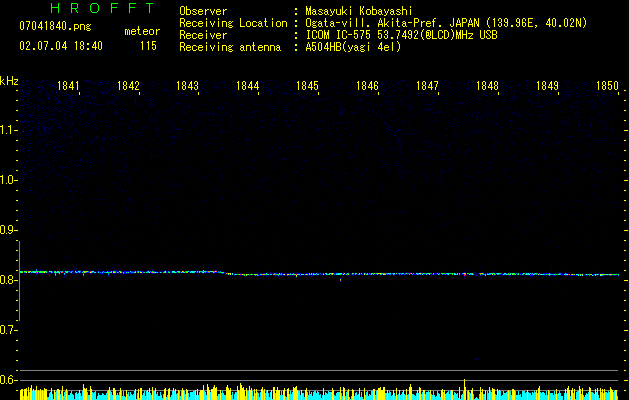629x400 pixels.
Task: Click the signal frequency step near 1843
Action: [225, 273]
